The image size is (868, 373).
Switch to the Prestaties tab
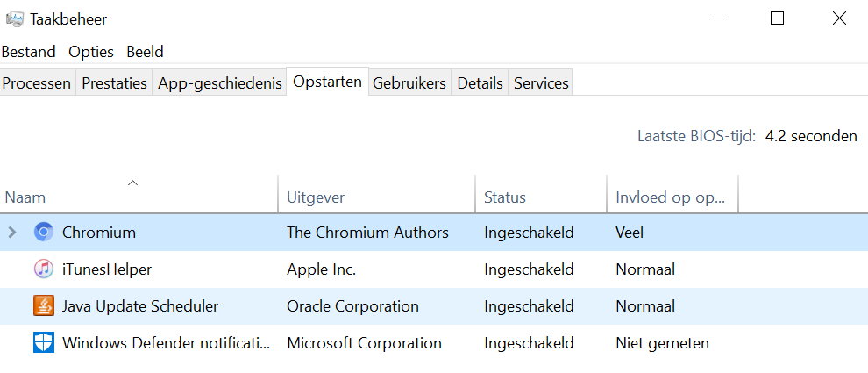[x=114, y=83]
